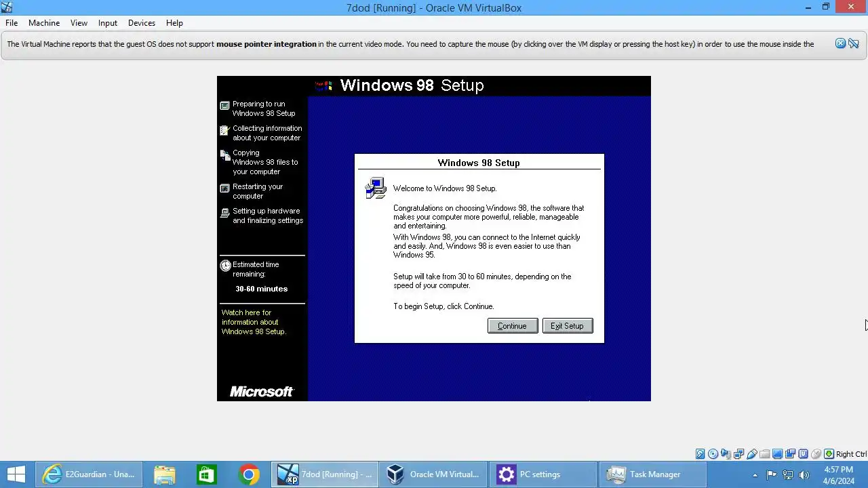This screenshot has height=488, width=868.
Task: Click the '30-60 minutes' time estimate
Action: 262,289
